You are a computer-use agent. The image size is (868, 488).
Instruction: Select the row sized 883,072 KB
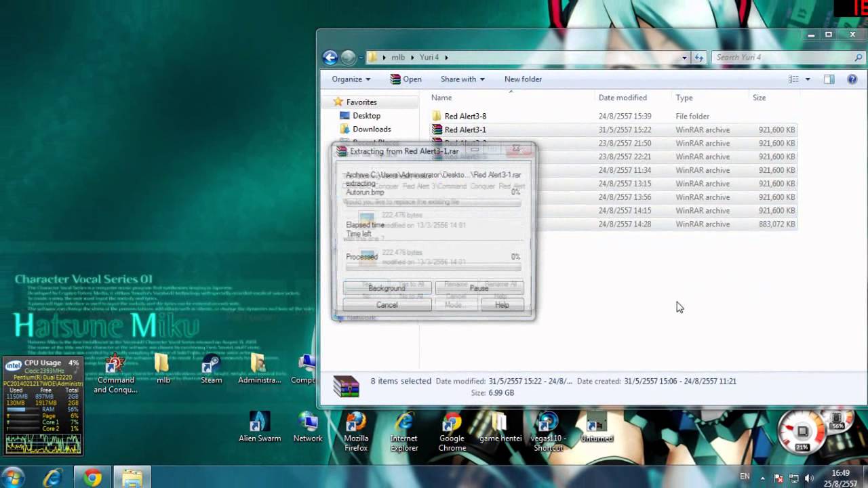click(614, 224)
